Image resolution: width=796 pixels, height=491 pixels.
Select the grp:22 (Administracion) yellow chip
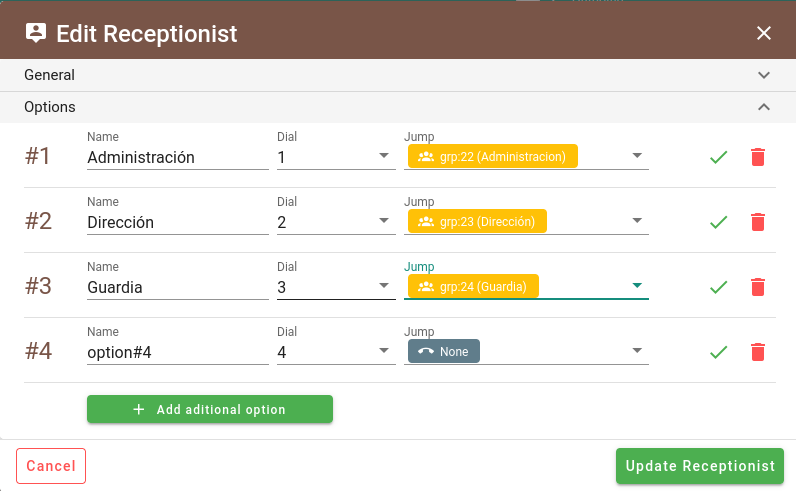(x=492, y=156)
